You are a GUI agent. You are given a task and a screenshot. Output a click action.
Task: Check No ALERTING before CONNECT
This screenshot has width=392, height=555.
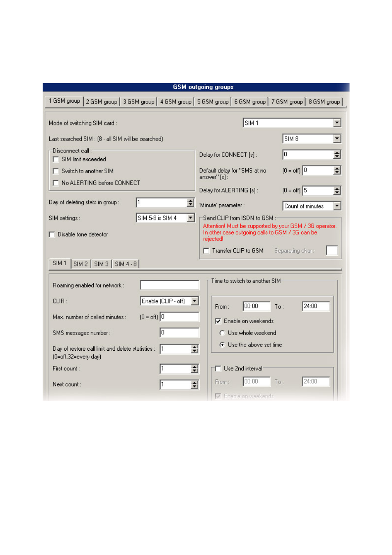coord(56,183)
